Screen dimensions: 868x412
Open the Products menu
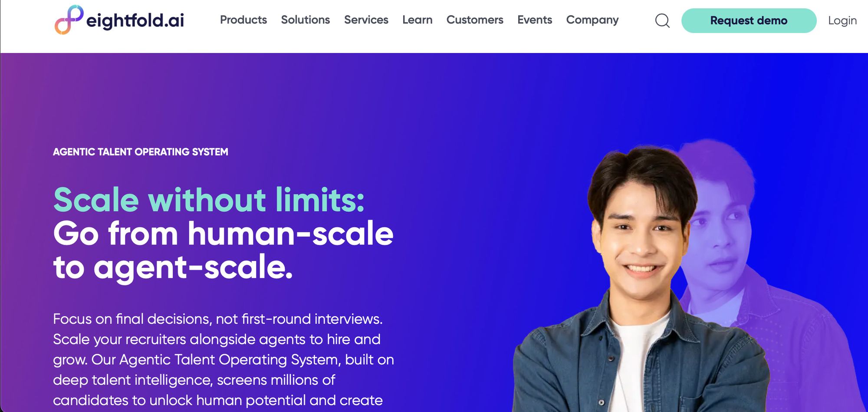pyautogui.click(x=243, y=20)
